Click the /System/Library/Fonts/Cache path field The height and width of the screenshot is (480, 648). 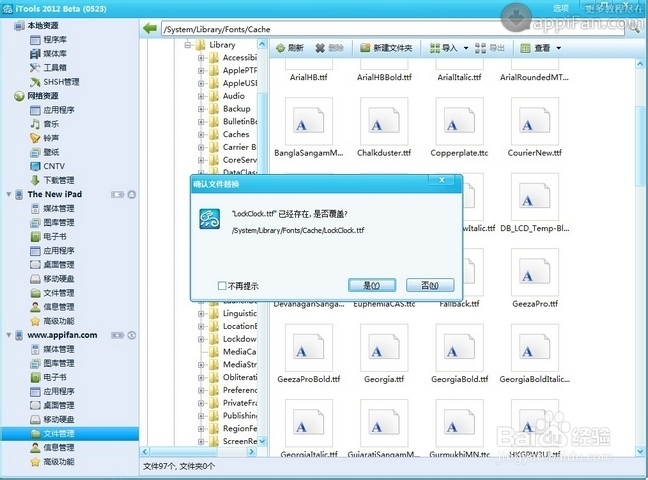click(x=393, y=29)
